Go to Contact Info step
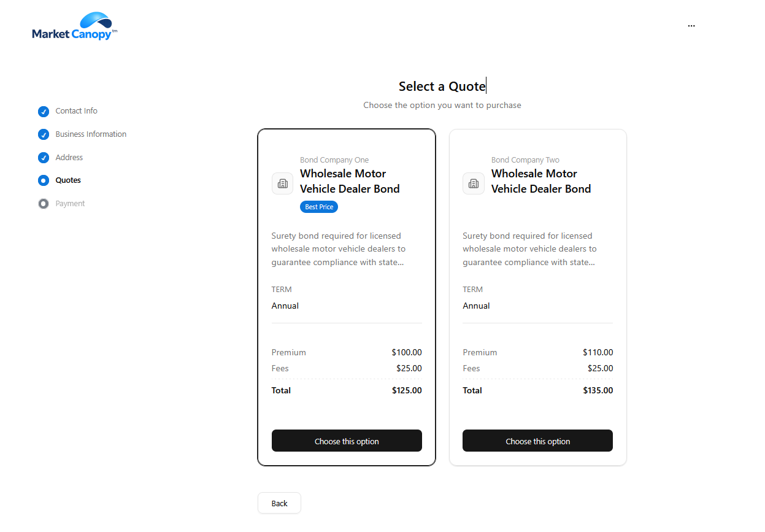Viewport: 765px width, 532px height. point(76,111)
